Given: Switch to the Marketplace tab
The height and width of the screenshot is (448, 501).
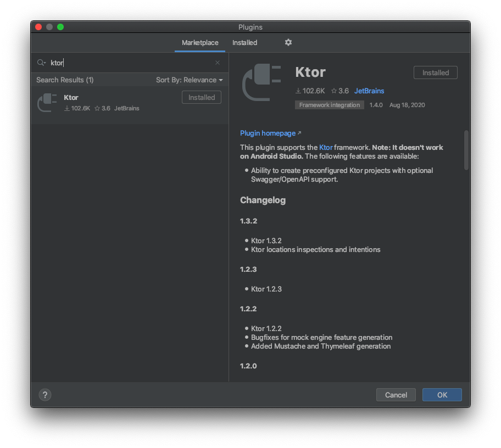Looking at the screenshot, I should (200, 42).
